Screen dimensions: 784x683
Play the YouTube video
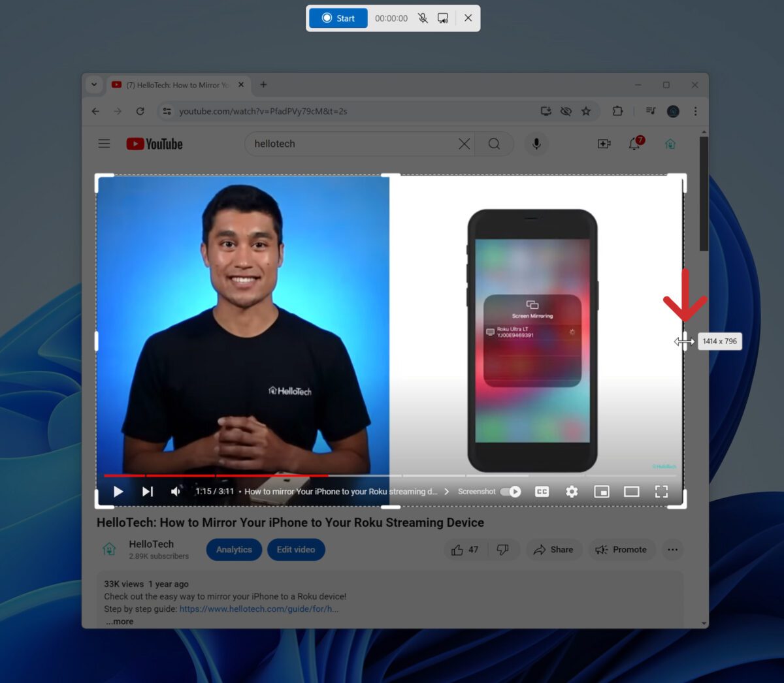coord(118,492)
